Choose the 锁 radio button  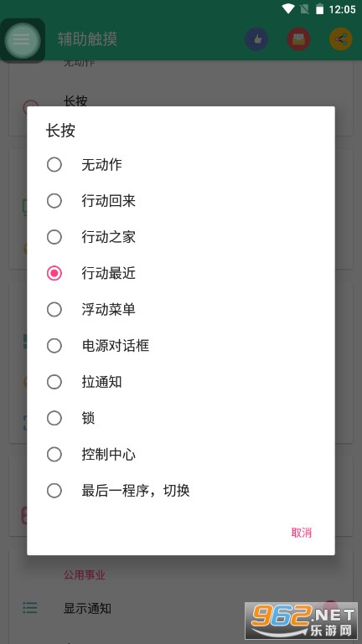point(181,418)
